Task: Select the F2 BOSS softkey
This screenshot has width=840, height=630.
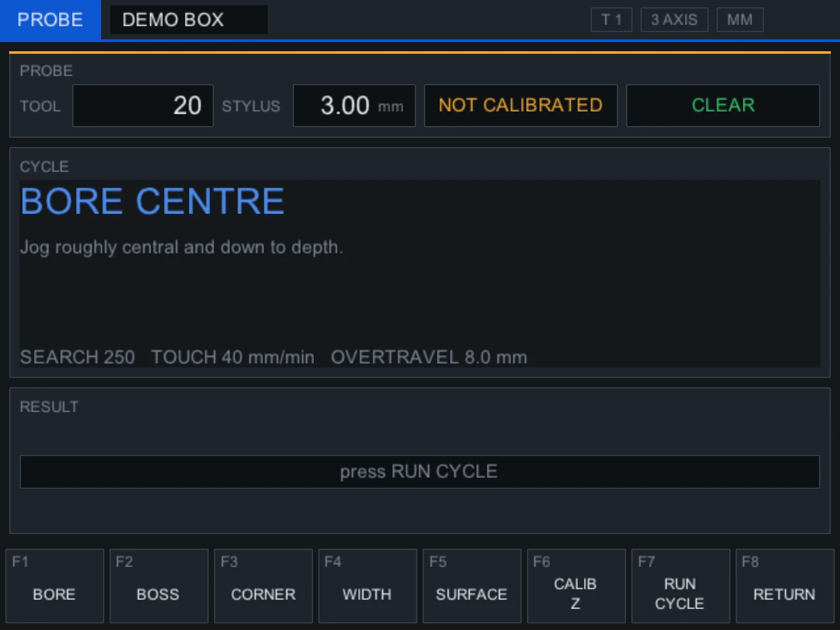Action: [x=159, y=586]
